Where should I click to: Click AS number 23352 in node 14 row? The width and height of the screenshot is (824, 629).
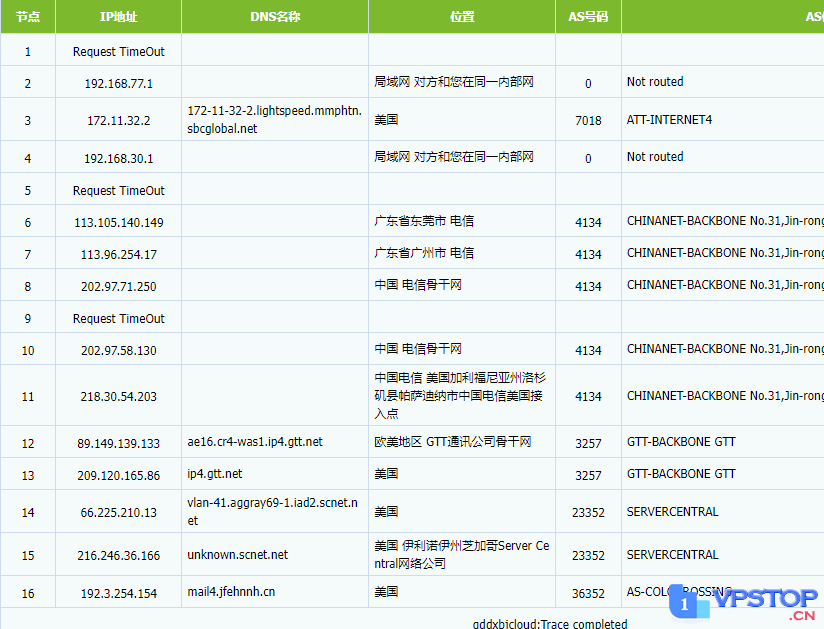tap(588, 513)
